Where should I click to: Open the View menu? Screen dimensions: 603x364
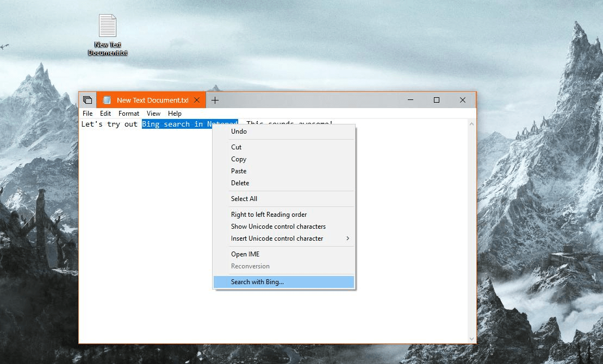pyautogui.click(x=153, y=114)
